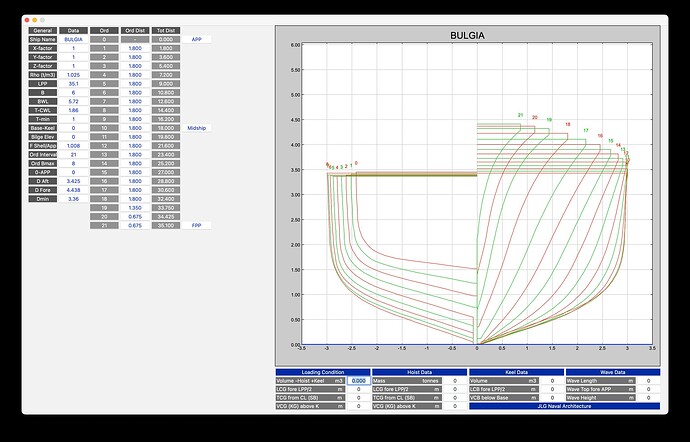The width and height of the screenshot is (690, 442).
Task: Click the Ord Dist cell for ordinate 19
Action: 132,208
